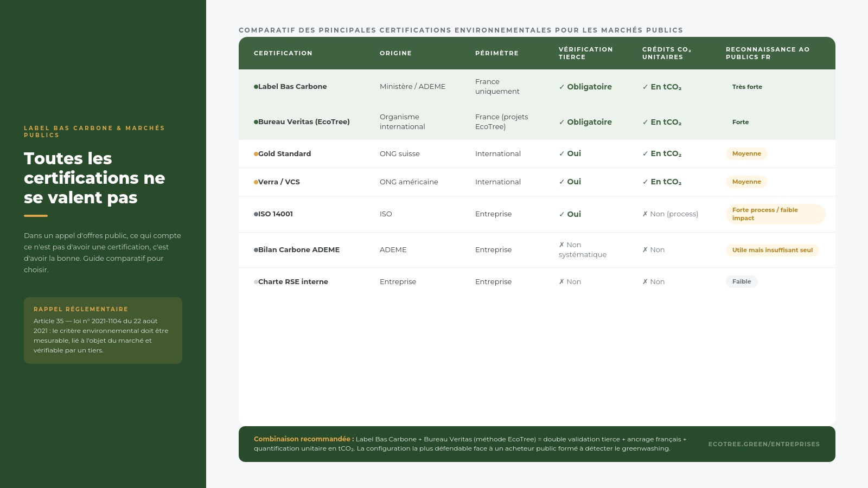Click the Très forte badge
868x488 pixels.
pyautogui.click(x=747, y=87)
